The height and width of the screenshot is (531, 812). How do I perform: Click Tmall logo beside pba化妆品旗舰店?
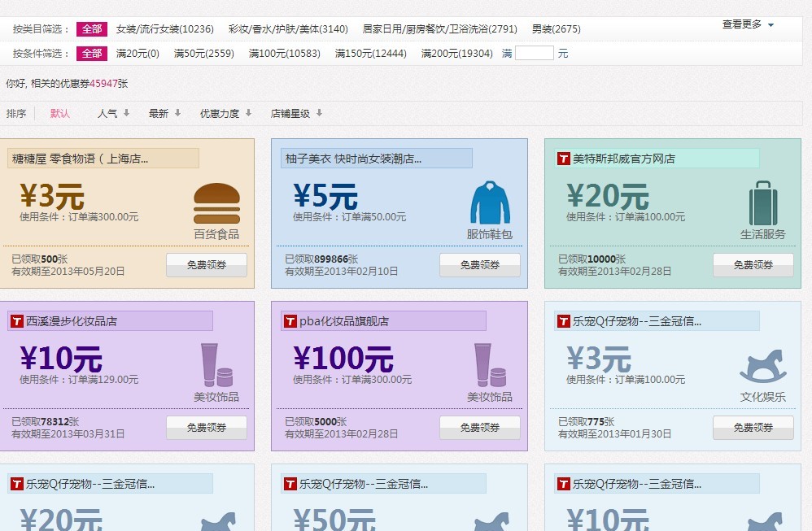[290, 321]
